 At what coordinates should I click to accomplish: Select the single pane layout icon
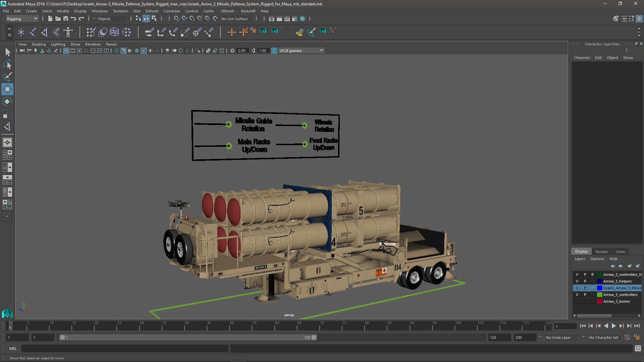(7, 142)
